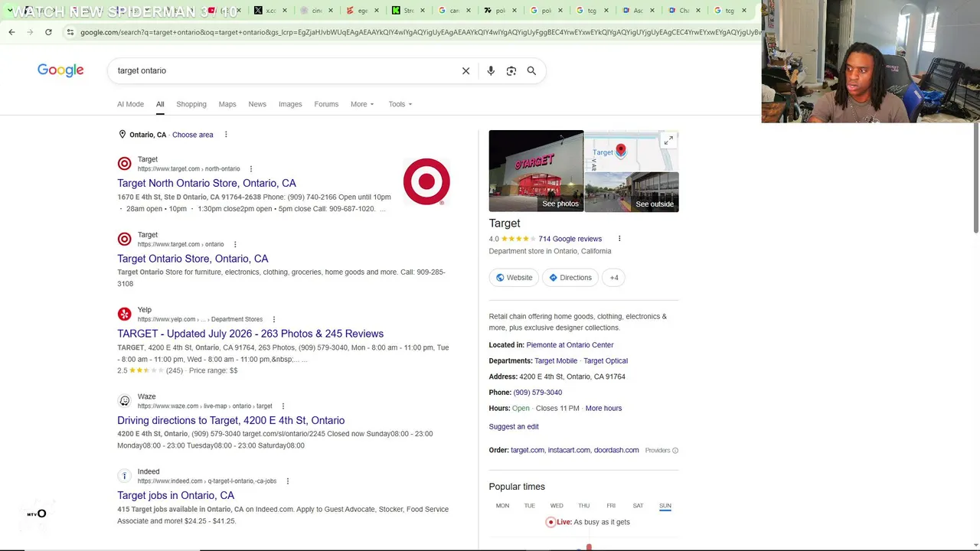Open site information icon in address bar
This screenshot has height=551, width=980.
coord(70,32)
